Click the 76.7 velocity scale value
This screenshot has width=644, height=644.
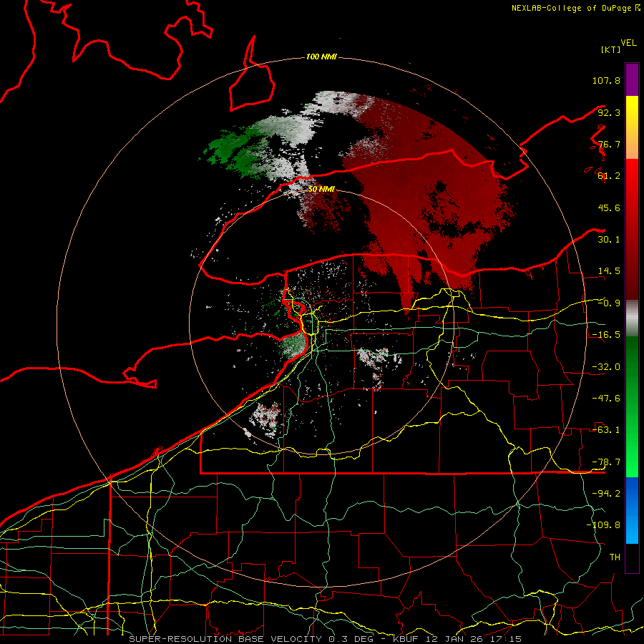(x=609, y=144)
